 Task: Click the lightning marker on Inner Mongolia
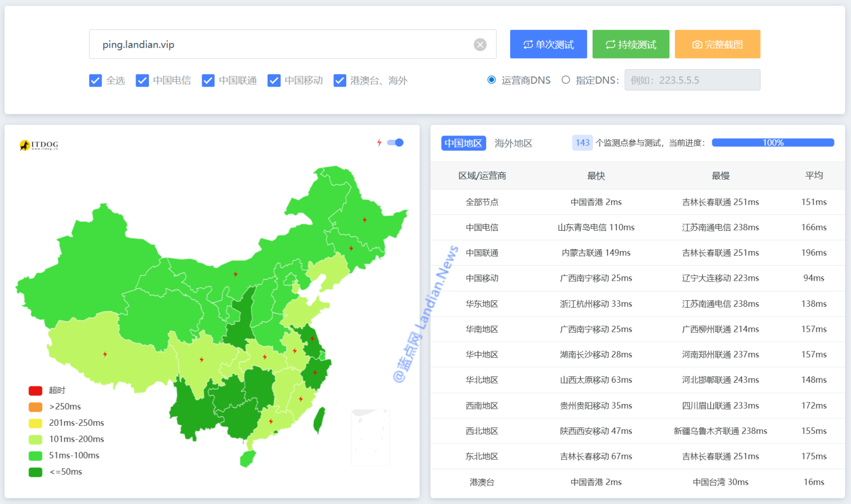click(x=235, y=274)
